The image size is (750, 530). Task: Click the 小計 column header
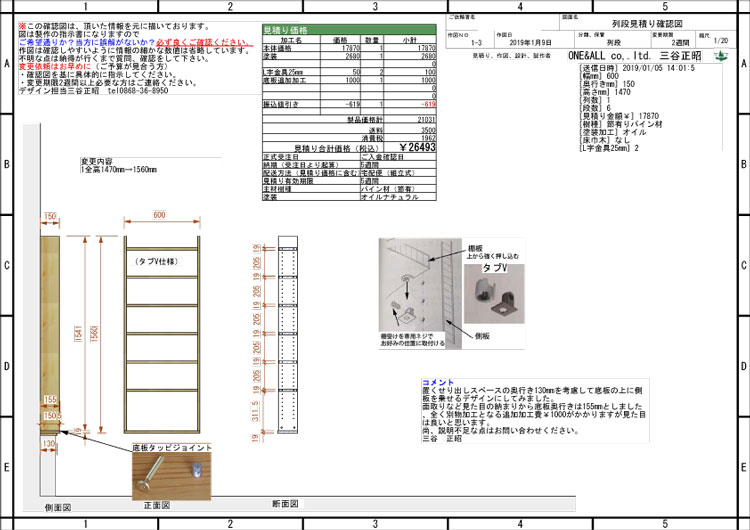409,40
